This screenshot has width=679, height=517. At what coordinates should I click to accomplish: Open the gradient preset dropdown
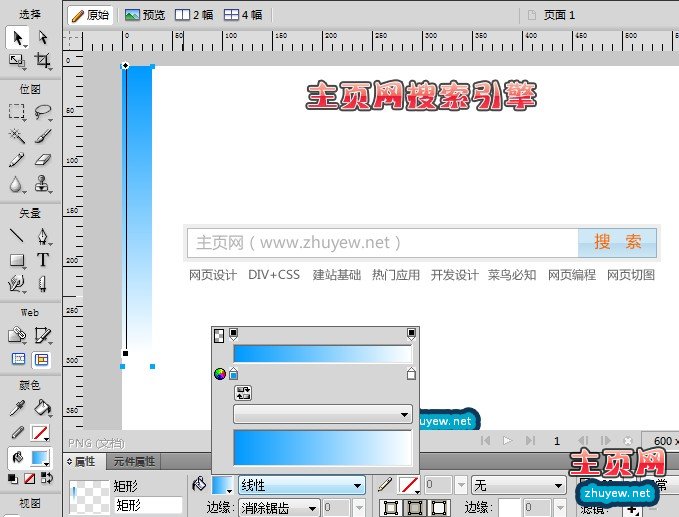coord(323,414)
